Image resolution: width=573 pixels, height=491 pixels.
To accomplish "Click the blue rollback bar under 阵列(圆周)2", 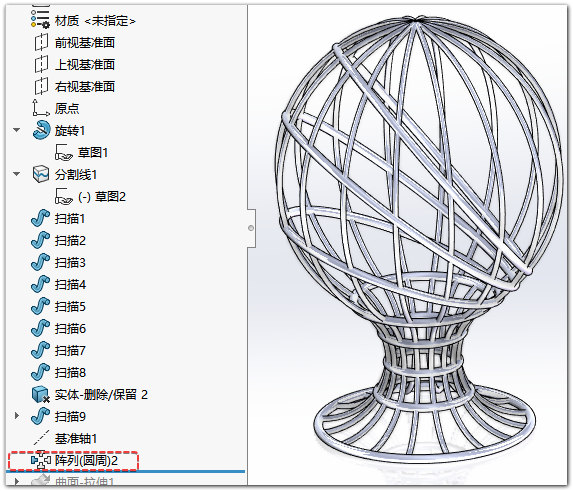I will (125, 472).
